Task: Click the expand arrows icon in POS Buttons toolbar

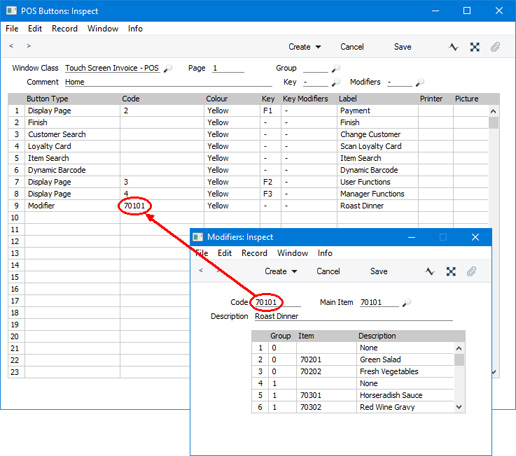Action: (475, 47)
